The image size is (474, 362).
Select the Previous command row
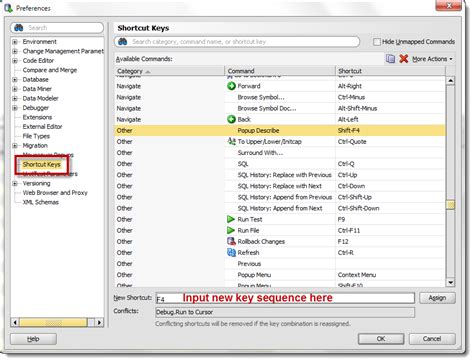pos(280,264)
